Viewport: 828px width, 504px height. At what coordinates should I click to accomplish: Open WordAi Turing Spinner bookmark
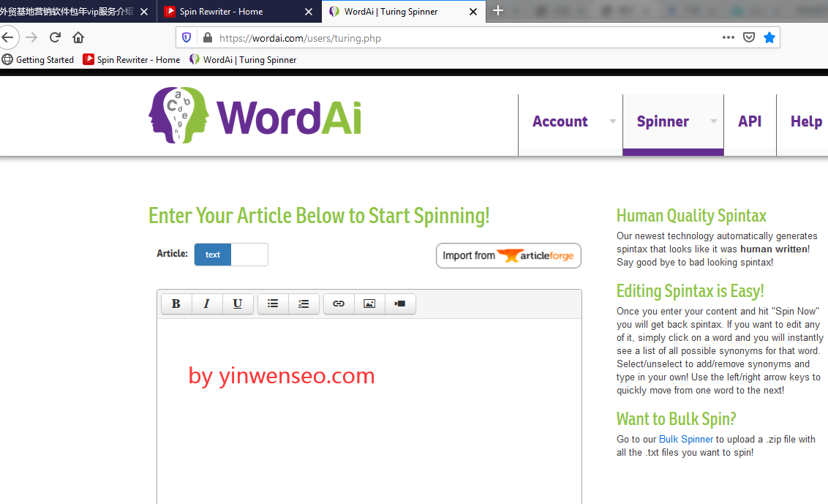[x=243, y=60]
